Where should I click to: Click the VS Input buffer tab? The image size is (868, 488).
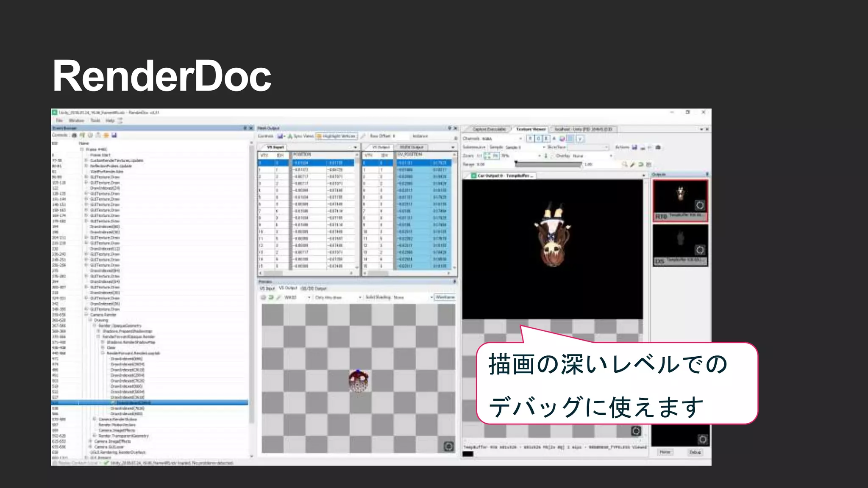[x=275, y=147]
